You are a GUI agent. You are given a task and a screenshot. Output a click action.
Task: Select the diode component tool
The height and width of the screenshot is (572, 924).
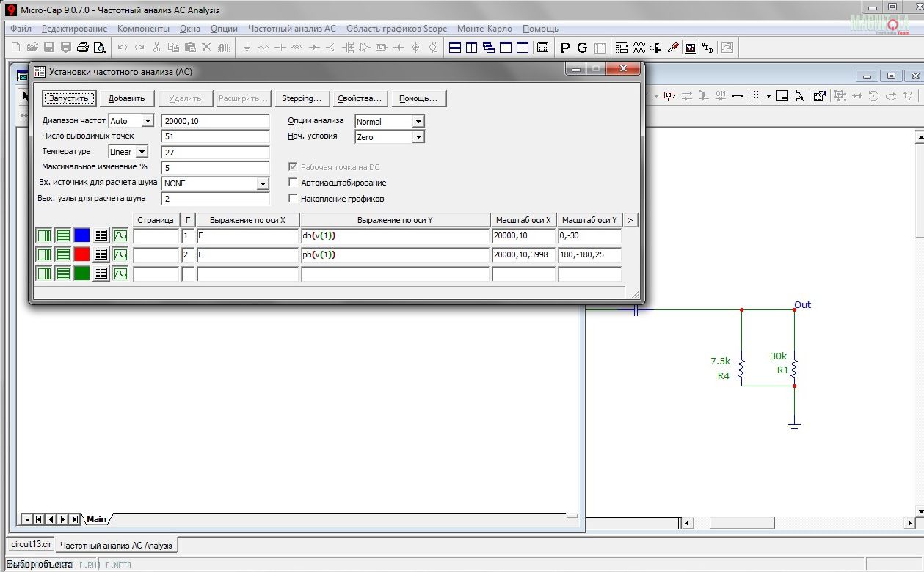pos(314,48)
